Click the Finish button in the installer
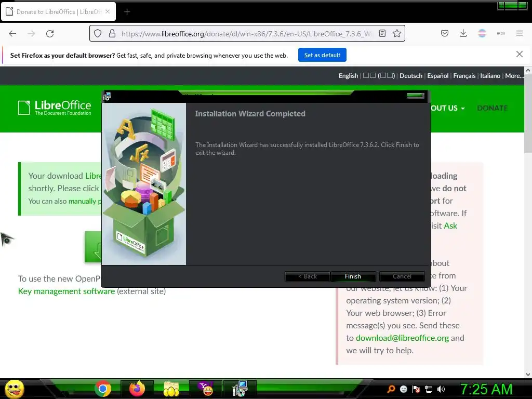 [x=353, y=276]
